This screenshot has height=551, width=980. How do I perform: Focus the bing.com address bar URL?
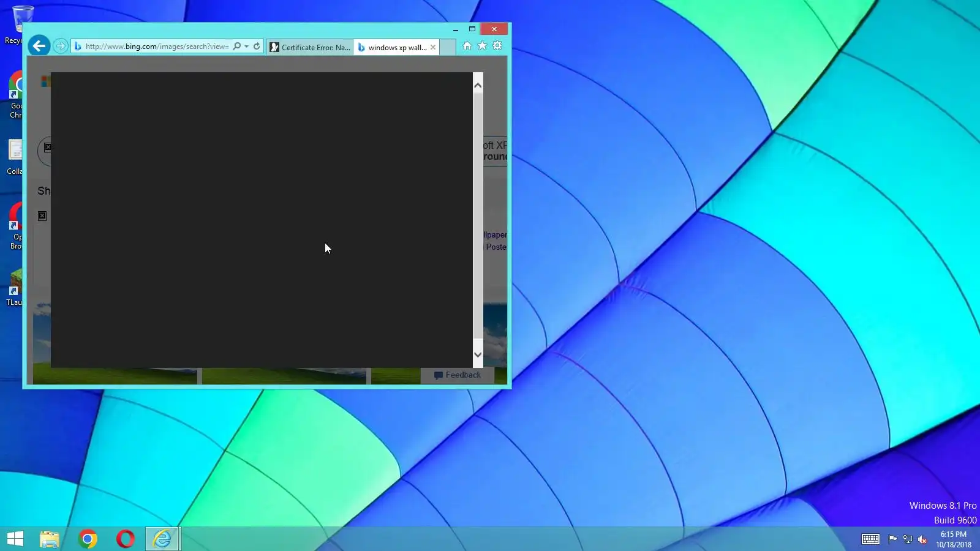point(157,47)
